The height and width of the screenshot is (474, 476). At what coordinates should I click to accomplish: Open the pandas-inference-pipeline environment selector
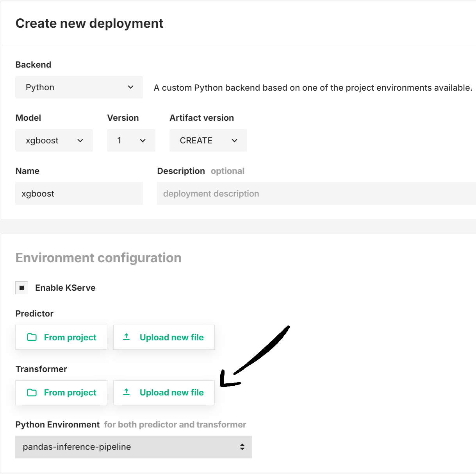pyautogui.click(x=133, y=447)
